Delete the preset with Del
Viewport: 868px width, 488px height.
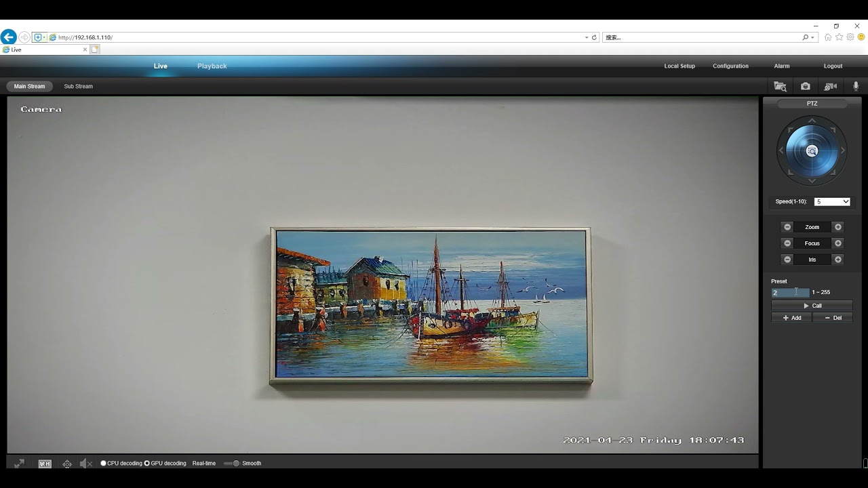833,318
